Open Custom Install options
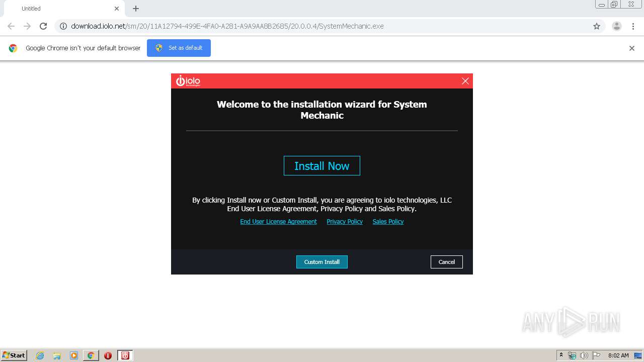644x362 pixels. (x=322, y=262)
